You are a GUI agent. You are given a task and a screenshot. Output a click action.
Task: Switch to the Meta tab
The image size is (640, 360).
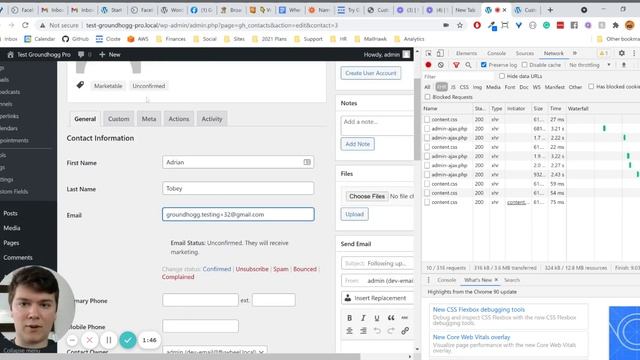tap(149, 119)
